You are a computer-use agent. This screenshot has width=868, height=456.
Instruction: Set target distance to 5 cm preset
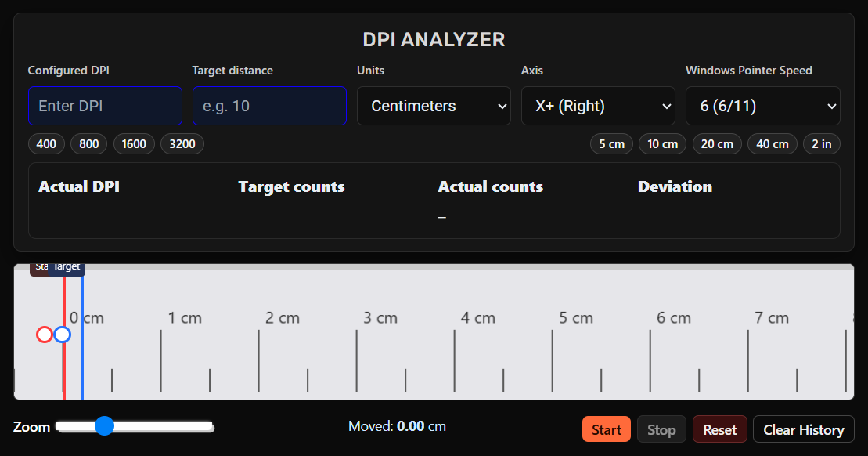(x=611, y=143)
